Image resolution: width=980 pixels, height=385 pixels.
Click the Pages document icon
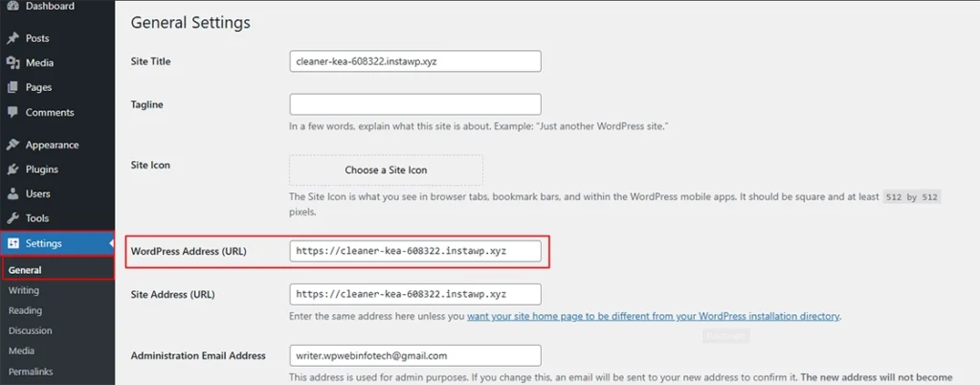[12, 87]
